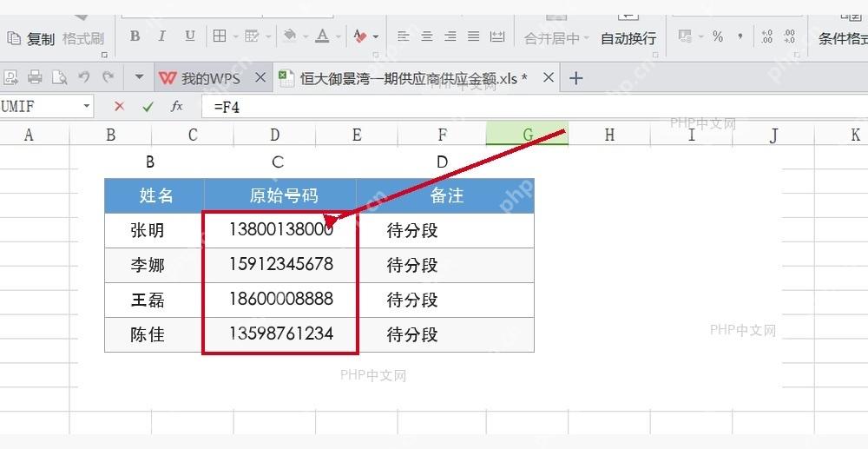The image size is (868, 449).
Task: Open the draw border dropdown arrow
Action: coord(268,37)
